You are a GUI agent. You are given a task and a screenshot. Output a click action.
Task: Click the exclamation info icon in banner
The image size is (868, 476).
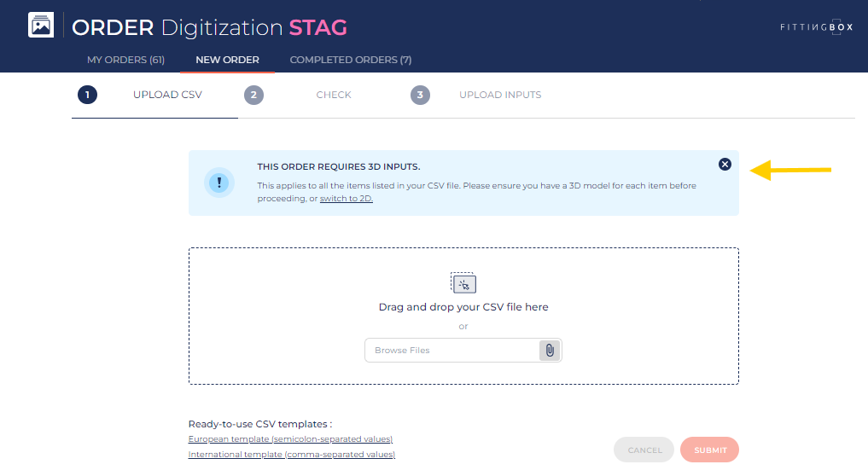219,183
